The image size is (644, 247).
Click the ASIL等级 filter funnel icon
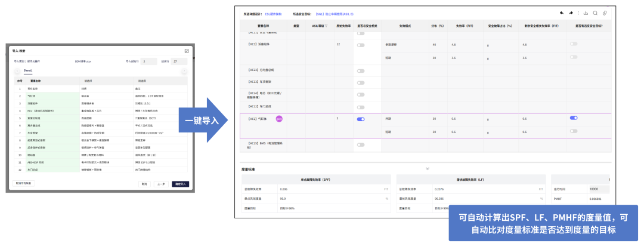click(326, 26)
